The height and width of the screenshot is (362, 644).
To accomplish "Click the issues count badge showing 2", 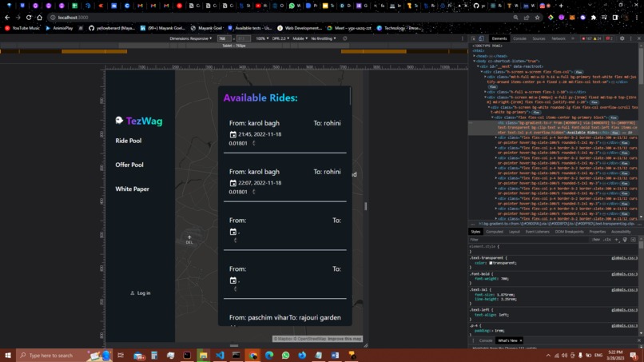I will tap(609, 38).
